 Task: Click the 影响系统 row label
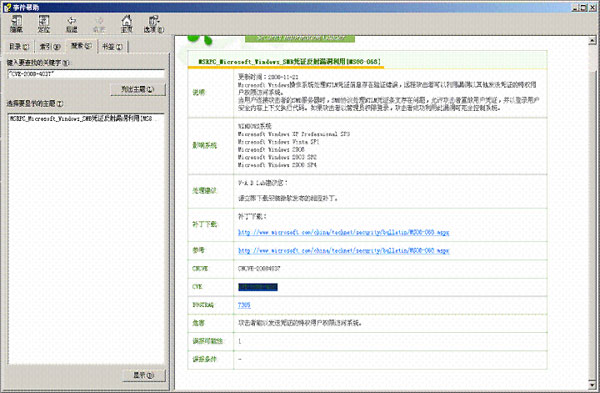tap(204, 145)
